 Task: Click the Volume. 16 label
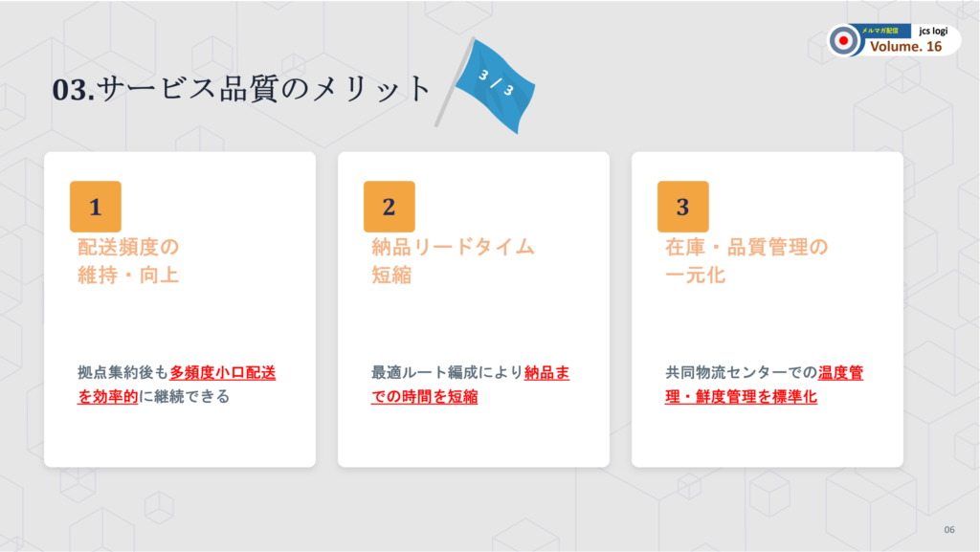click(905, 47)
